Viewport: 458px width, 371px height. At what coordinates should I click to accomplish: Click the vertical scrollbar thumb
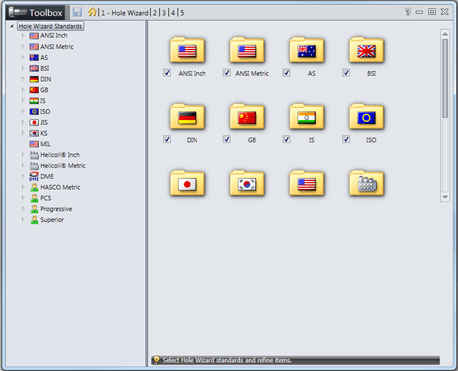coord(445,78)
